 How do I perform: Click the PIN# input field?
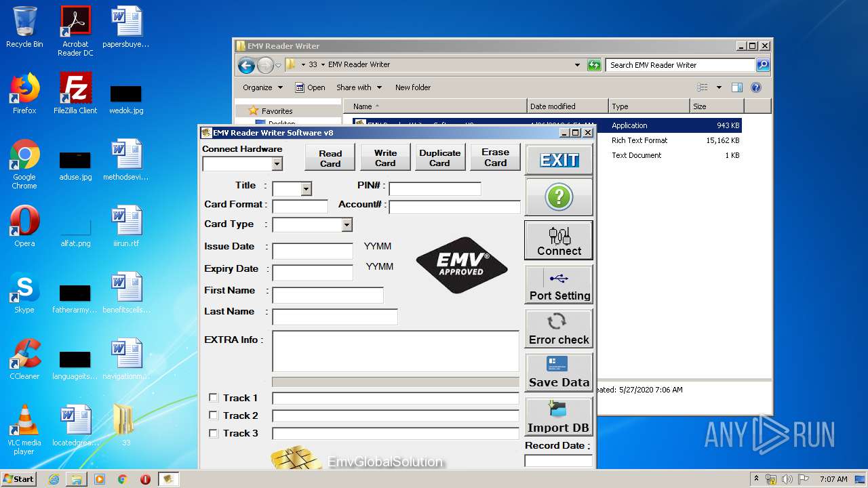click(x=435, y=188)
